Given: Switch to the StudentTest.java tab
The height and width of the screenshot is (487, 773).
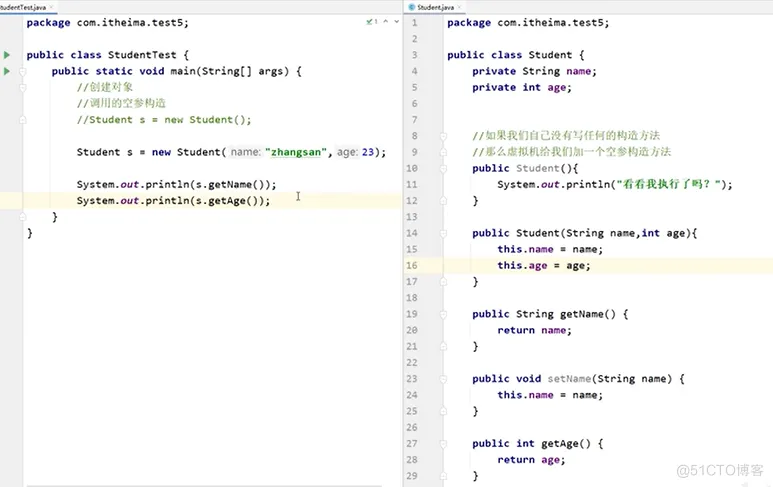Looking at the screenshot, I should click(x=23, y=7).
